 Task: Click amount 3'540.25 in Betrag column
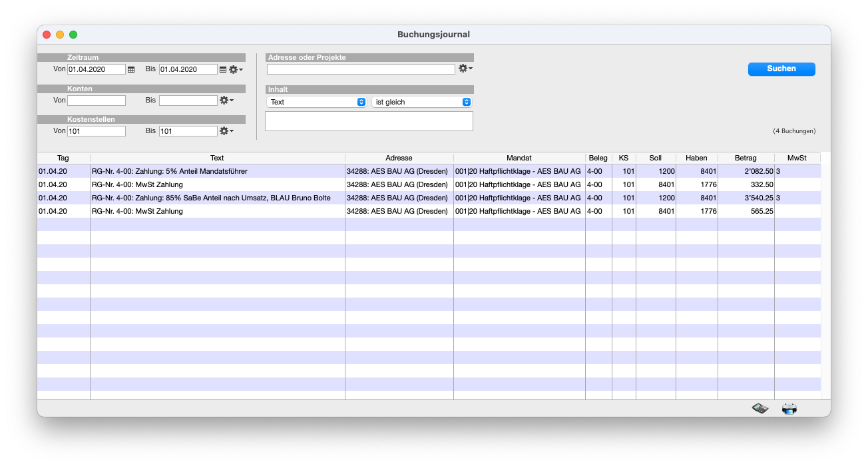point(758,198)
